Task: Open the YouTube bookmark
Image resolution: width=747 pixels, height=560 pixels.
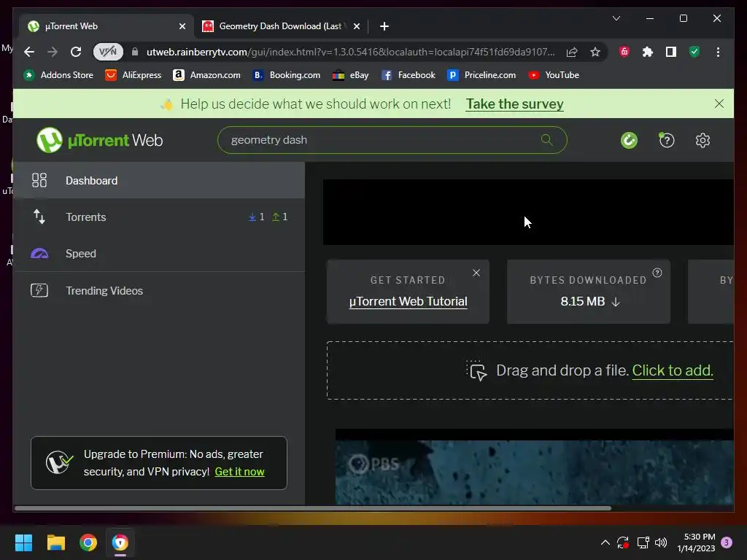Action: (x=553, y=75)
